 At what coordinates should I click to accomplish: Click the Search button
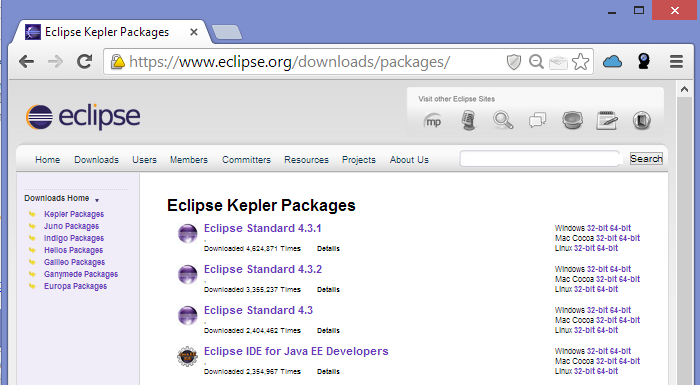(x=646, y=159)
